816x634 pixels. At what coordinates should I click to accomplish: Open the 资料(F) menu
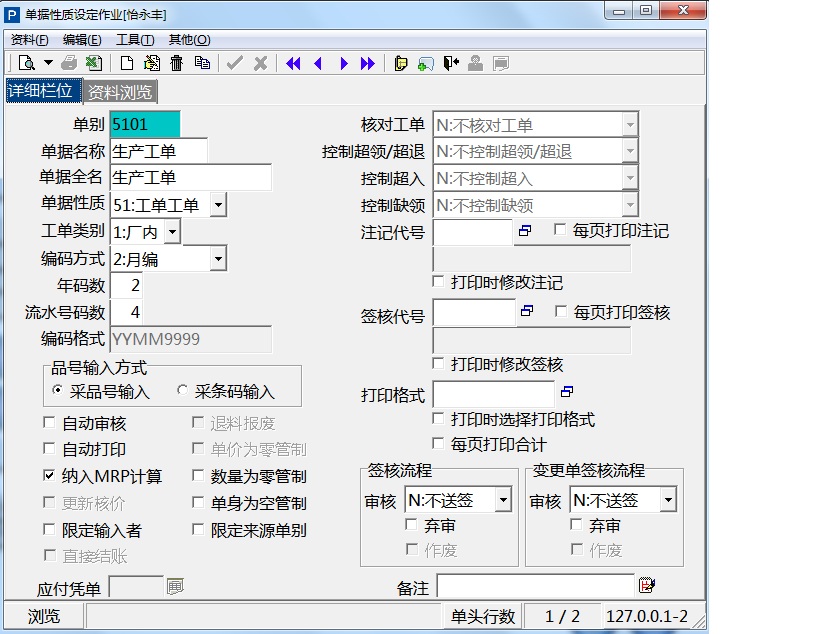coord(30,40)
